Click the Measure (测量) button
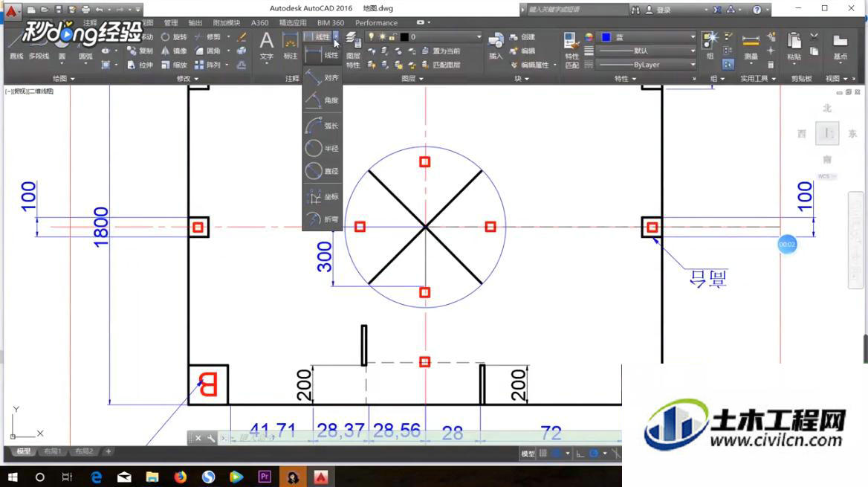This screenshot has height=487, width=868. point(751,47)
